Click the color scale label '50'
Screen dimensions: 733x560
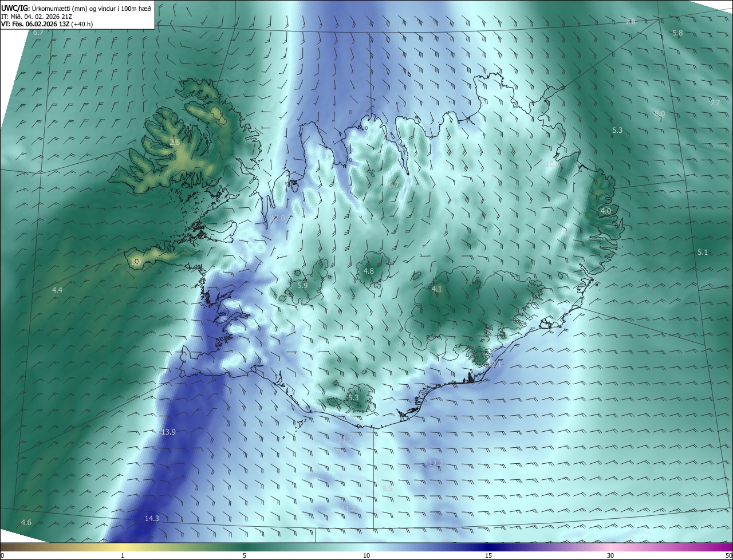click(728, 555)
